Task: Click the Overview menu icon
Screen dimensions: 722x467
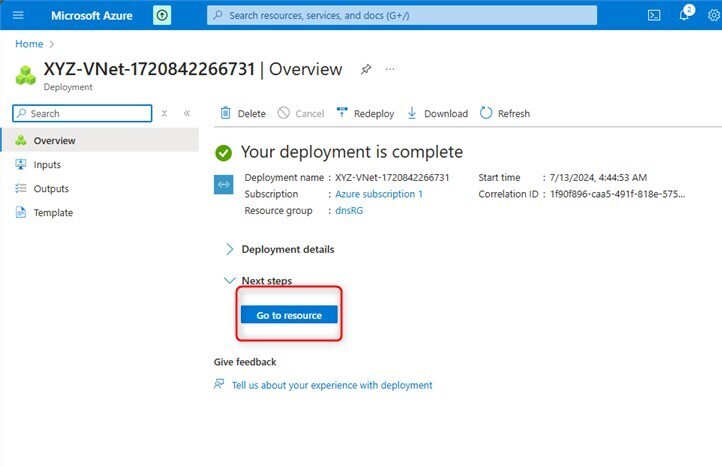Action: pyautogui.click(x=21, y=140)
